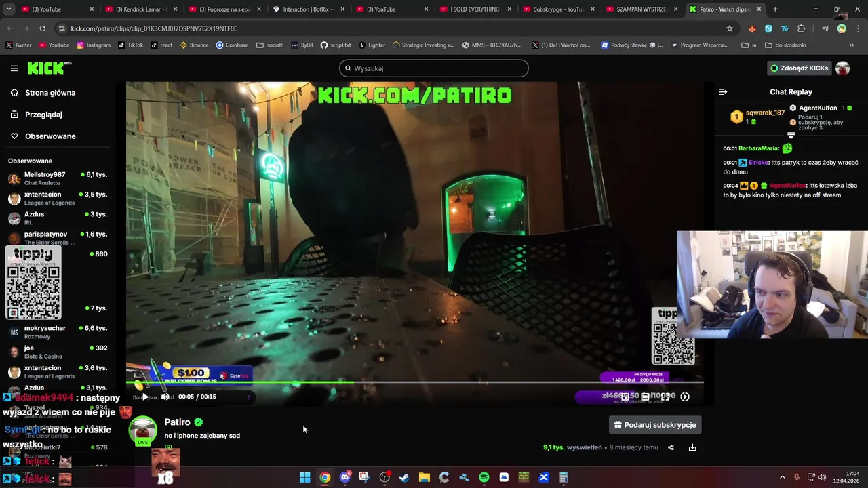
Task: Open Chrome three-dot menu
Action: (858, 28)
